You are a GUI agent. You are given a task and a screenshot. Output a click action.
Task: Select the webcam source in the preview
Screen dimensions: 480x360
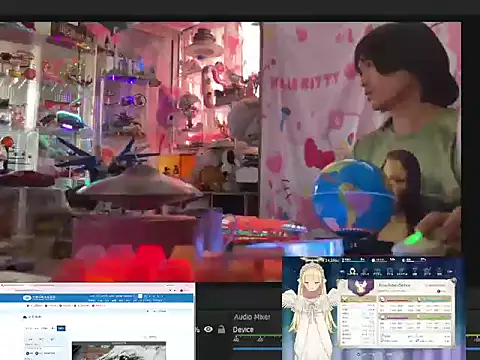click(230, 152)
